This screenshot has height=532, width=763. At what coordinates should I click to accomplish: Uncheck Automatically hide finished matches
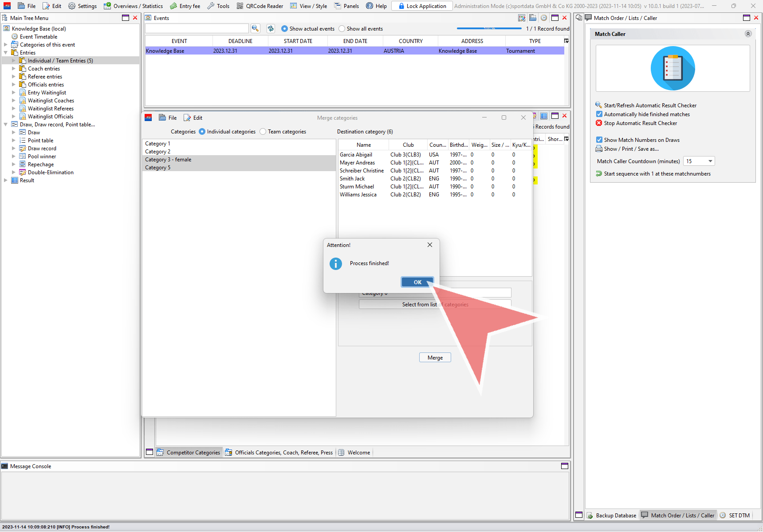599,114
